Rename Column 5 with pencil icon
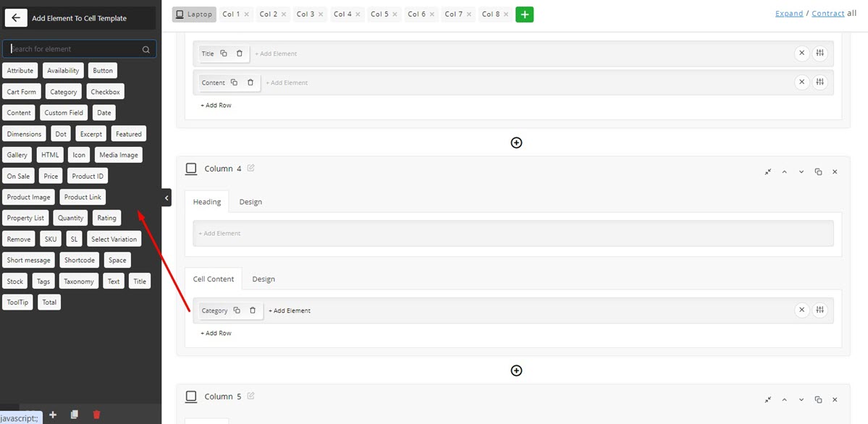Image resolution: width=868 pixels, height=424 pixels. coord(250,396)
